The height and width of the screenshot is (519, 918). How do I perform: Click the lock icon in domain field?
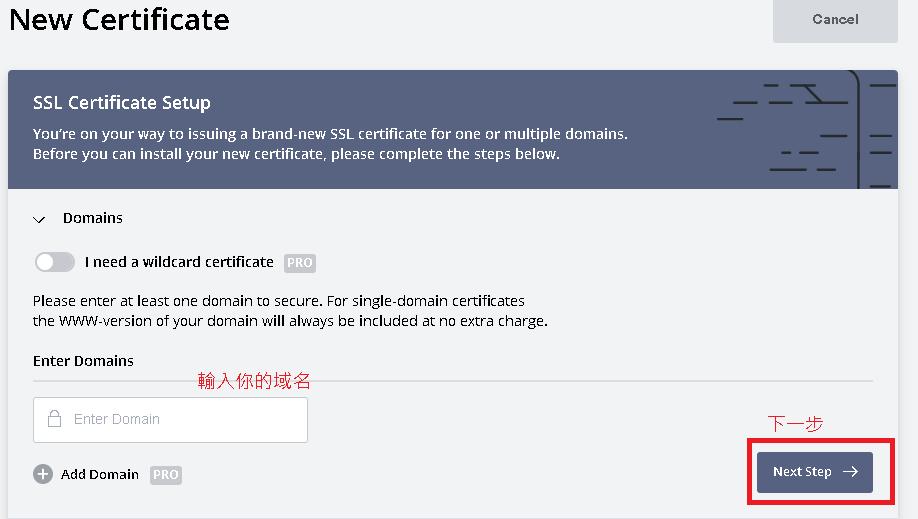54,419
